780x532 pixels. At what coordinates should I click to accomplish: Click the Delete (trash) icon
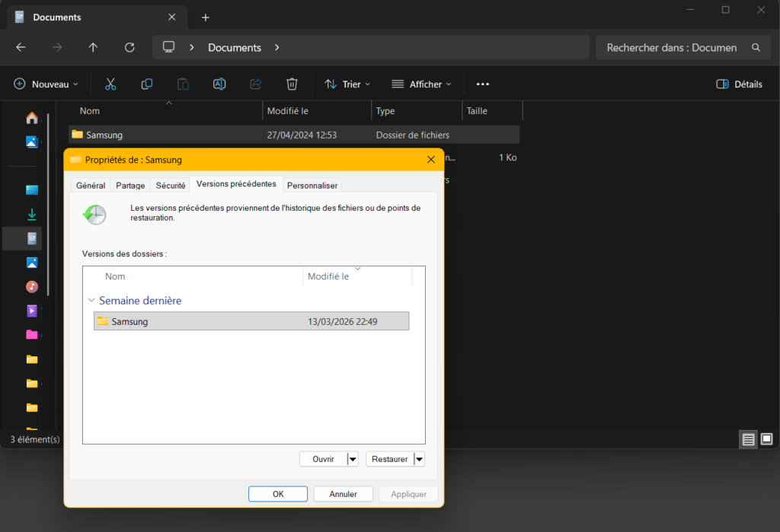[292, 84]
